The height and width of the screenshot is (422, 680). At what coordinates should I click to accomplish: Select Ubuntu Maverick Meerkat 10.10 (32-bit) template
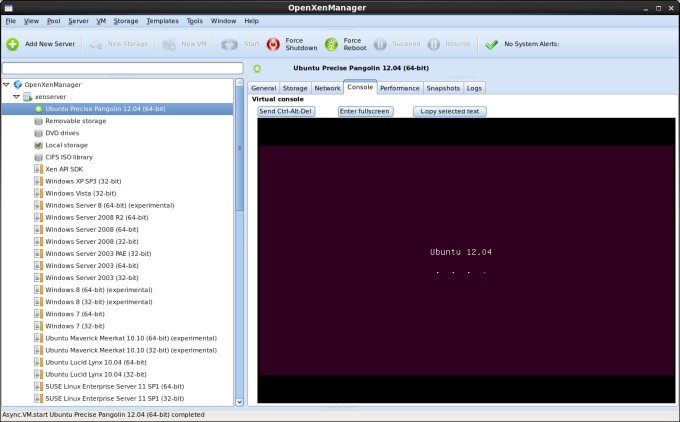coord(131,350)
